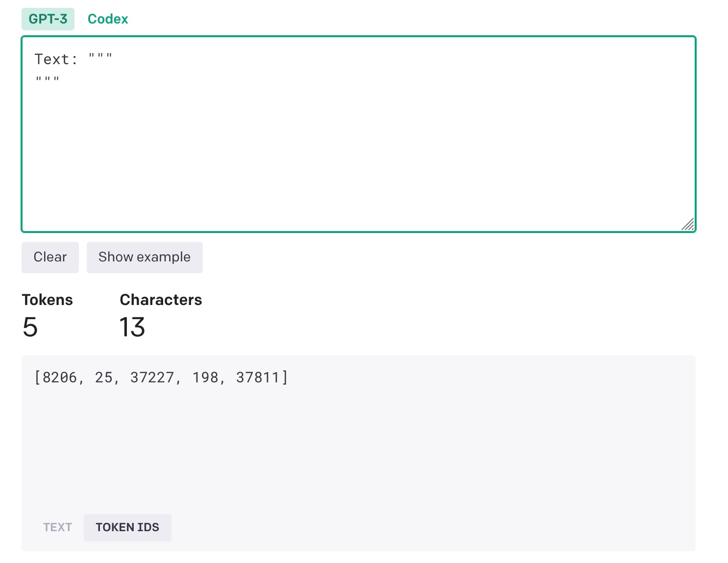This screenshot has height=563, width=728.
Task: Click token ID 25 in the list
Action: pos(104,377)
